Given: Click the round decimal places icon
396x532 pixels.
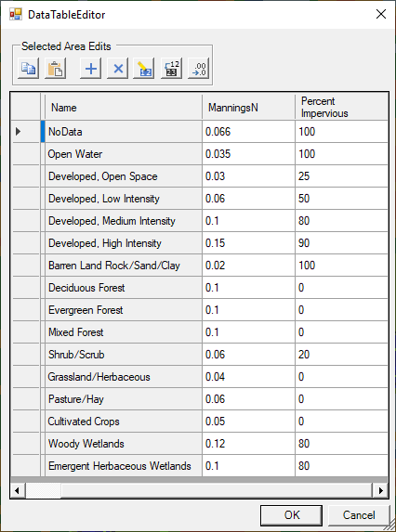Looking at the screenshot, I should pyautogui.click(x=199, y=68).
